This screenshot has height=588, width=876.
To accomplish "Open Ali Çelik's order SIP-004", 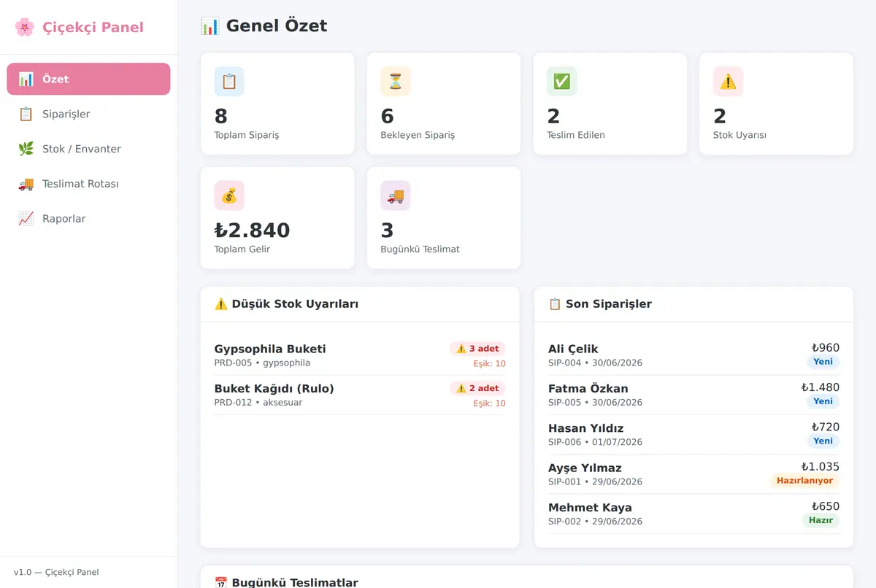I will click(693, 355).
